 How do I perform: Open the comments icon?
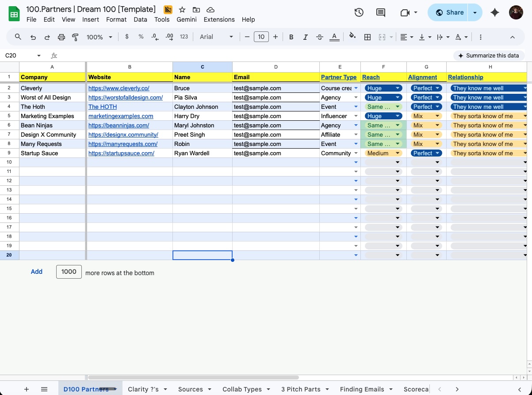click(380, 12)
